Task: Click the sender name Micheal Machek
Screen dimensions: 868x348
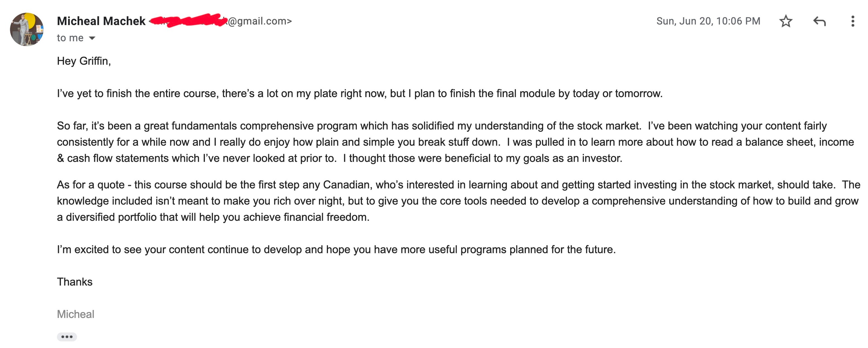Action: coord(101,21)
